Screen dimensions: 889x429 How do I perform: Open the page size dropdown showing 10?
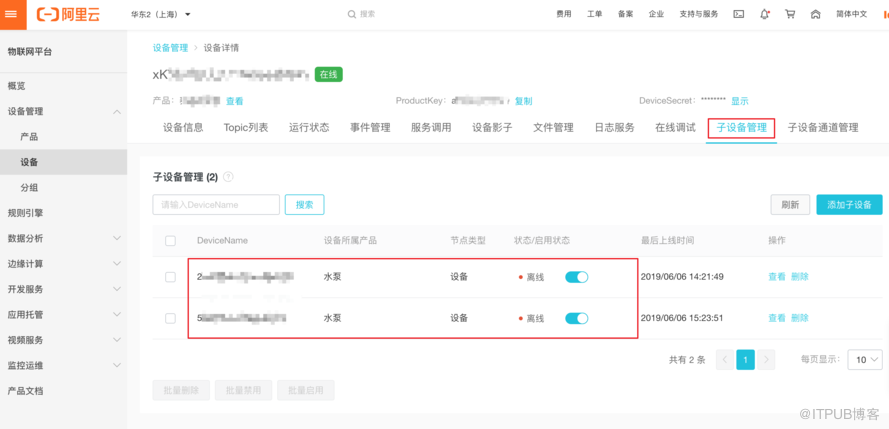pyautogui.click(x=864, y=360)
